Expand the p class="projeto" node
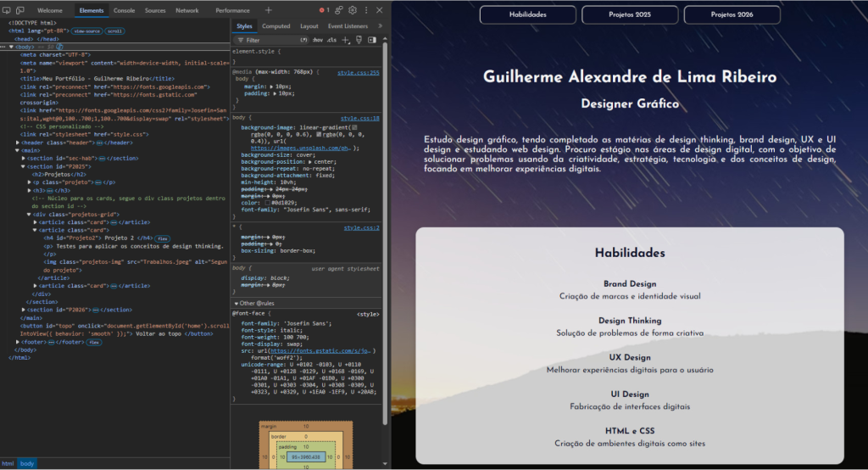This screenshot has height=470, width=868. tap(30, 182)
